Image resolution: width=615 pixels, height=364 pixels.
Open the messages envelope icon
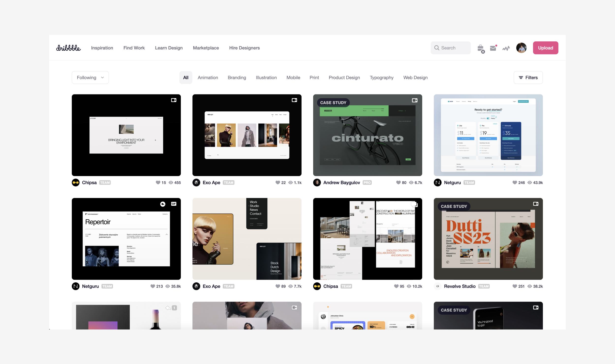(493, 48)
